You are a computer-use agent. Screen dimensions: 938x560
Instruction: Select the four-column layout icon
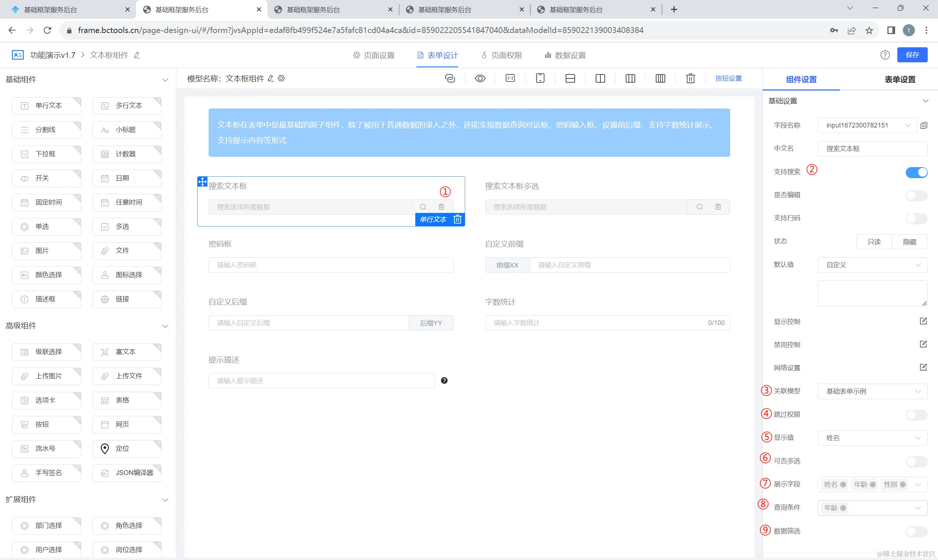click(660, 78)
